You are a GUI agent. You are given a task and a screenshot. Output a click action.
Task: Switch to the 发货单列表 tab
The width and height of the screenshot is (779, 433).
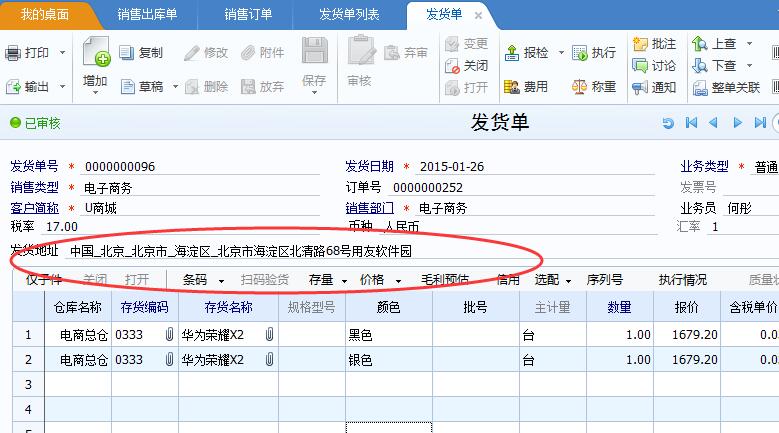(349, 14)
